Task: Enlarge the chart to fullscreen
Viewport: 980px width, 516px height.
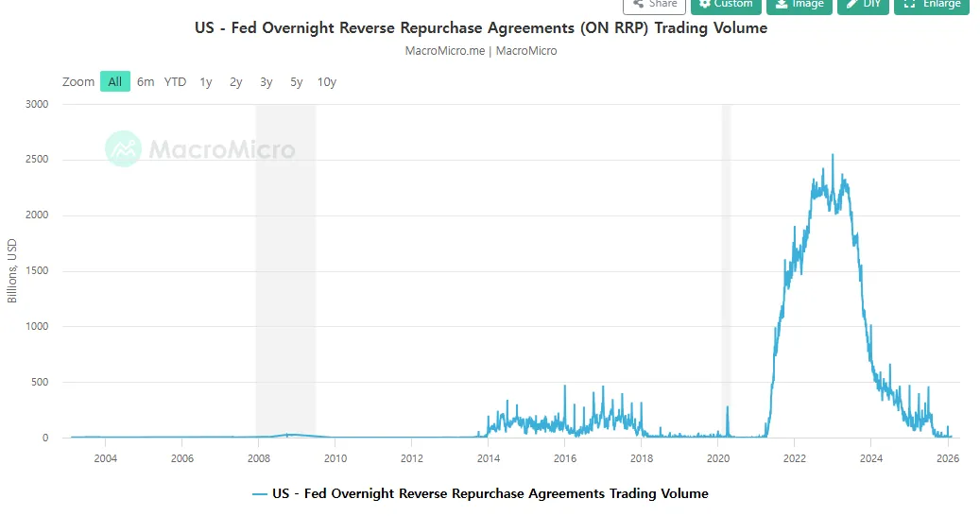Action: [931, 5]
